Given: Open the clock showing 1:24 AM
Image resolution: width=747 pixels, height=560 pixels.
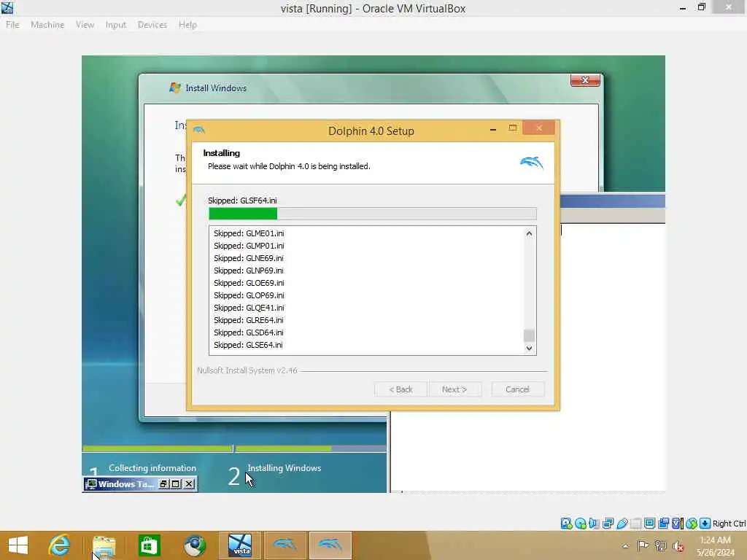Looking at the screenshot, I should (715, 545).
